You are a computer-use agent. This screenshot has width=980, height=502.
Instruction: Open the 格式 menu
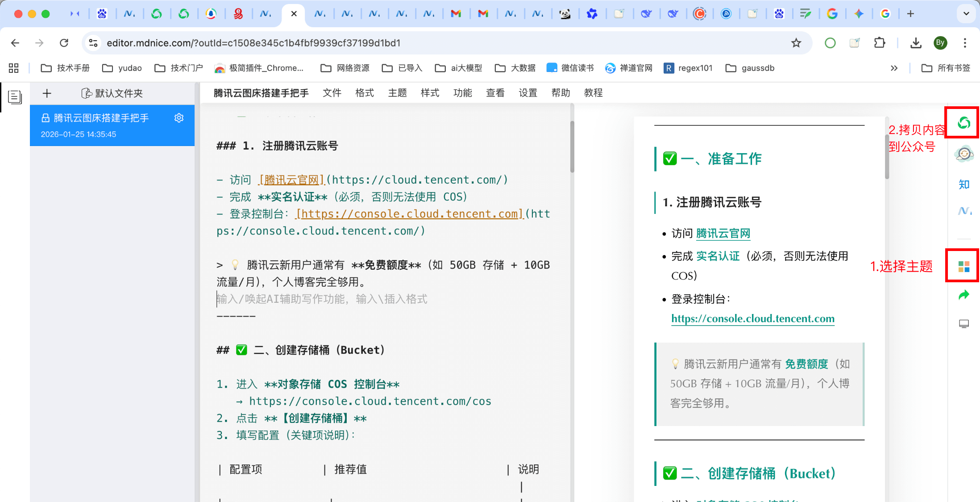click(364, 93)
